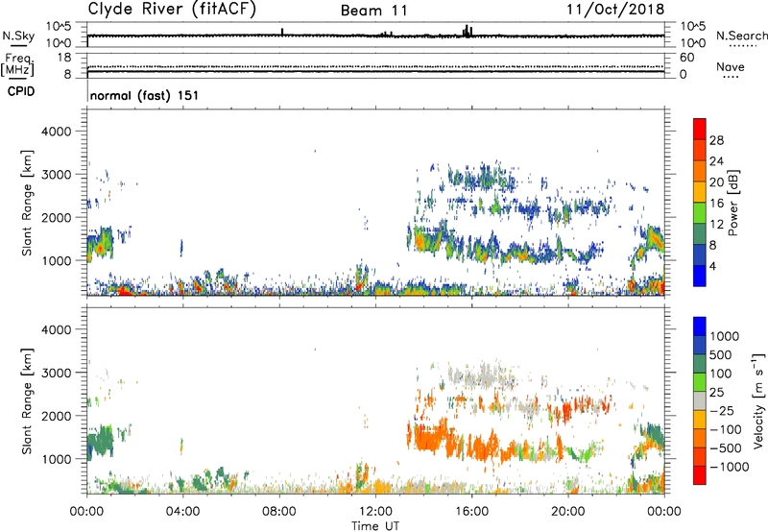The height and width of the screenshot is (532, 768).
Task: Click the '28' tick on Power colorbar
Action: (x=716, y=140)
